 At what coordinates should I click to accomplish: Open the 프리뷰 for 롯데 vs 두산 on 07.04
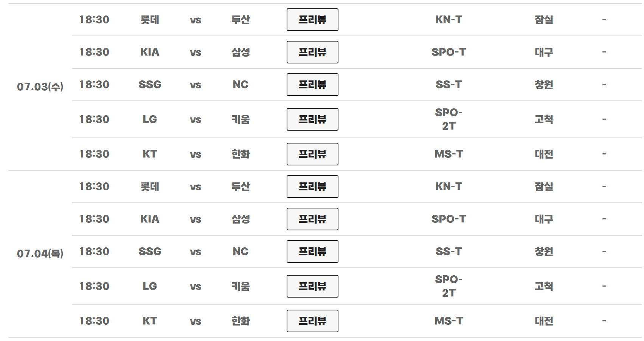312,186
